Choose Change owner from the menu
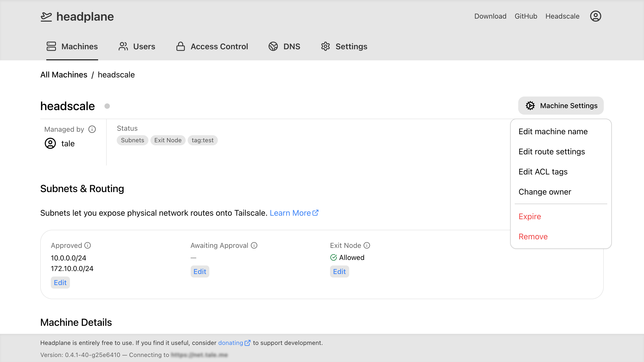Screen dimensions: 644x362 tap(545, 192)
